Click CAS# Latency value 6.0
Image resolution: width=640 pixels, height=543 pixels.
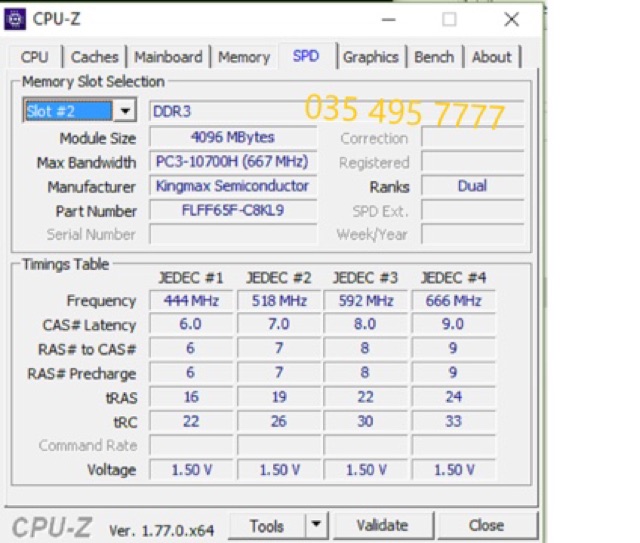[x=191, y=324]
